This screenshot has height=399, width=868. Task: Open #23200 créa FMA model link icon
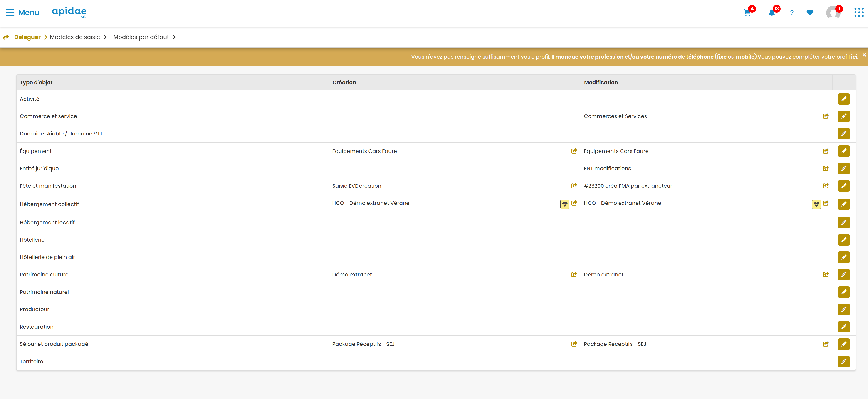pyautogui.click(x=826, y=186)
